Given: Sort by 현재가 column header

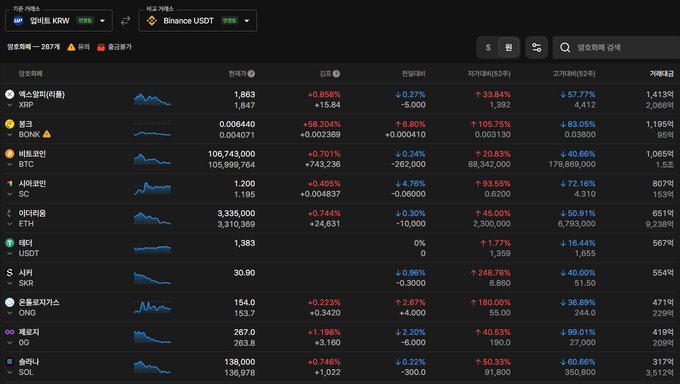Looking at the screenshot, I should click(238, 74).
